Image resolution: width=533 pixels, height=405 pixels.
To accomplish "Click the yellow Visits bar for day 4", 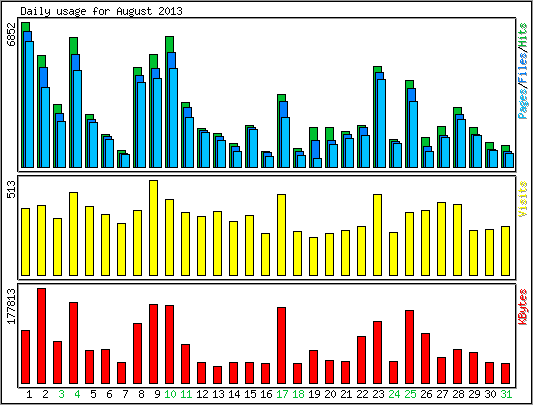I will point(73,234).
